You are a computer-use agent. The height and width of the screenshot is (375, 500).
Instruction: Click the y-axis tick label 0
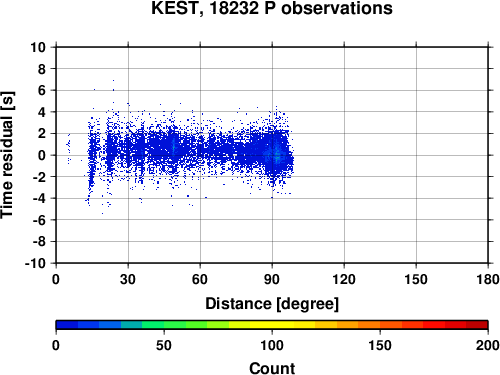pos(42,155)
